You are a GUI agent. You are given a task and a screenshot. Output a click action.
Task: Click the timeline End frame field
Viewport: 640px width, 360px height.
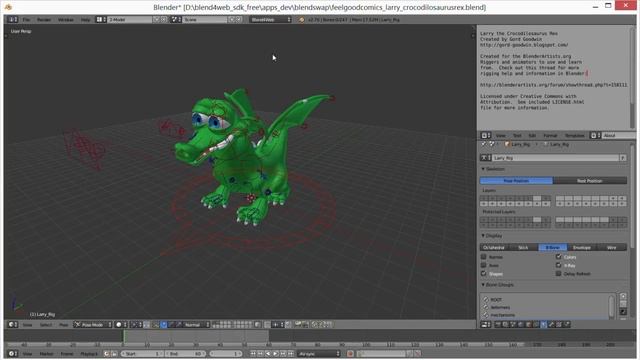pos(185,353)
